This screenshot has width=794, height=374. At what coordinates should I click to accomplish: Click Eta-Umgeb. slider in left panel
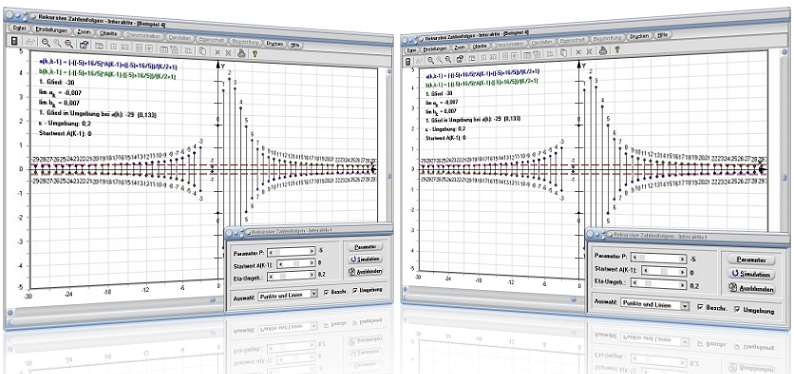(291, 275)
